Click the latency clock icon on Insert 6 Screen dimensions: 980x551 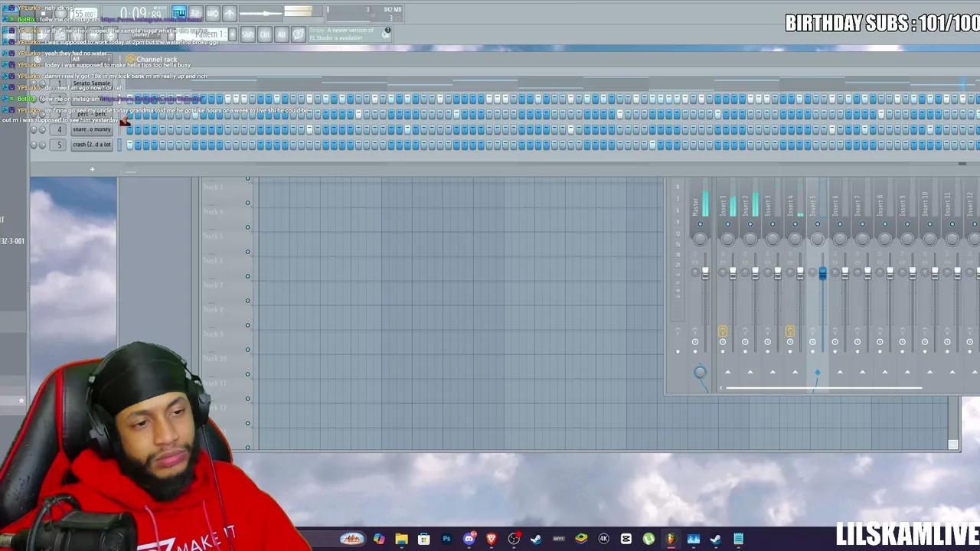[835, 341]
